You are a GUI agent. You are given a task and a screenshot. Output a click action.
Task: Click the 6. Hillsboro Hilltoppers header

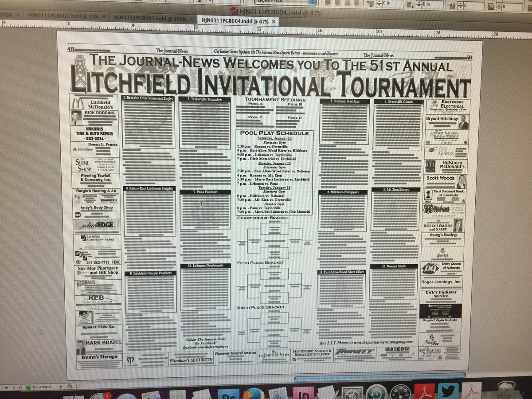tap(343, 192)
